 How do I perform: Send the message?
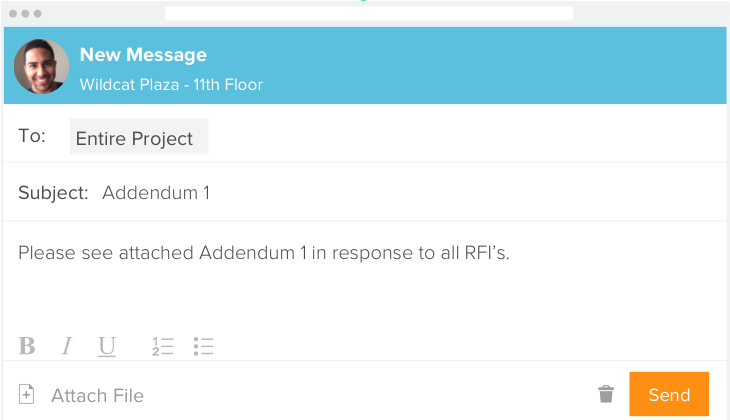669,394
